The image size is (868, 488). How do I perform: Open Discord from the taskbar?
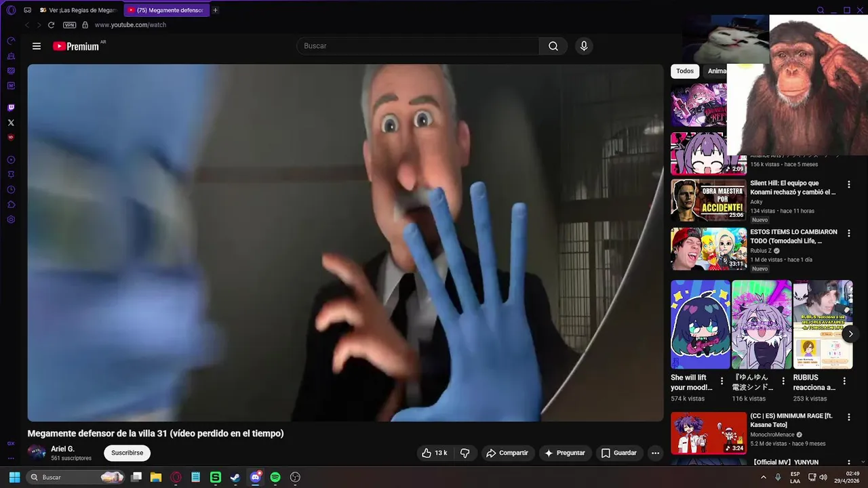click(256, 477)
